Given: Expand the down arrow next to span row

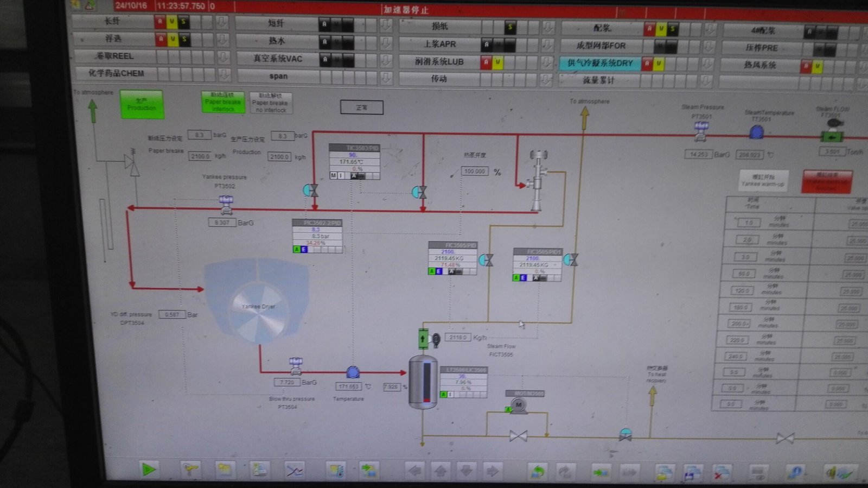Looking at the screenshot, I should [x=386, y=77].
